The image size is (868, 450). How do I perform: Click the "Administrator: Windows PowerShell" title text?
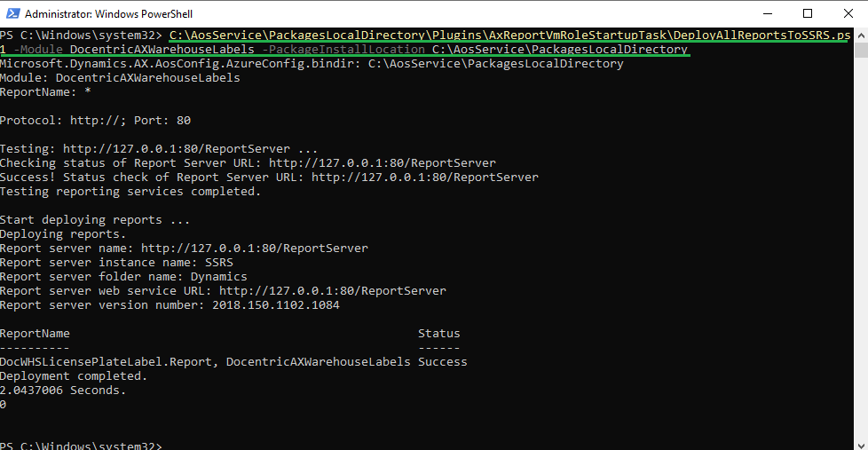[108, 14]
